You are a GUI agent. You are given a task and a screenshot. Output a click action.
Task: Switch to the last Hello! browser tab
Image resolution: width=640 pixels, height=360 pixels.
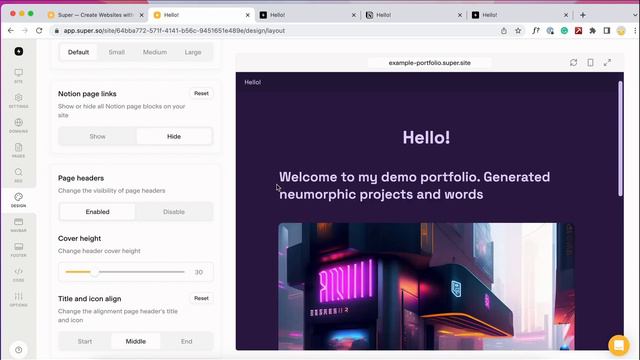click(520, 15)
